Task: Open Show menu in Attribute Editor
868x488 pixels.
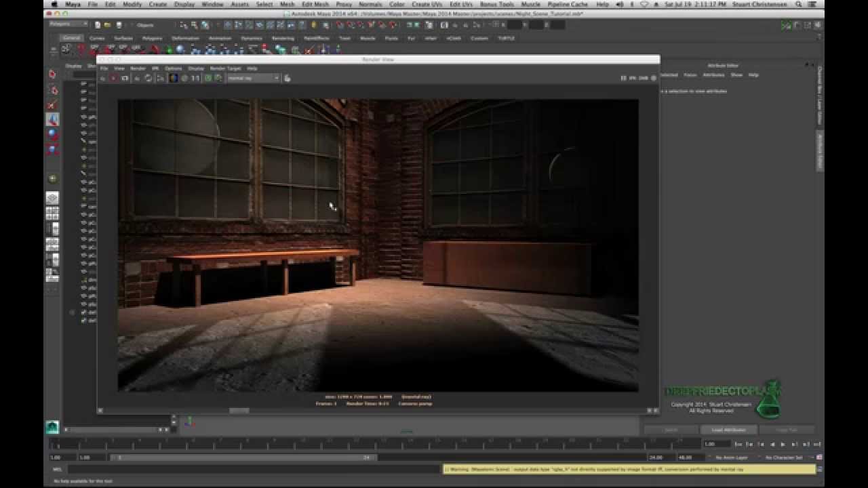Action: click(736, 75)
